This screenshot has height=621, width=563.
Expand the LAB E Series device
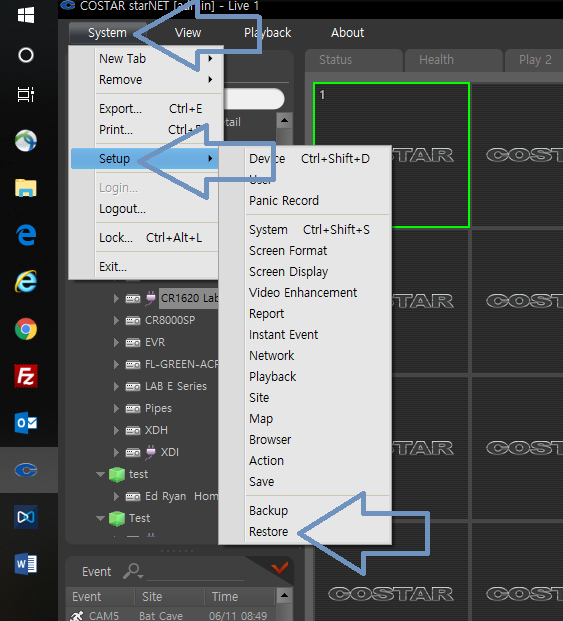116,387
